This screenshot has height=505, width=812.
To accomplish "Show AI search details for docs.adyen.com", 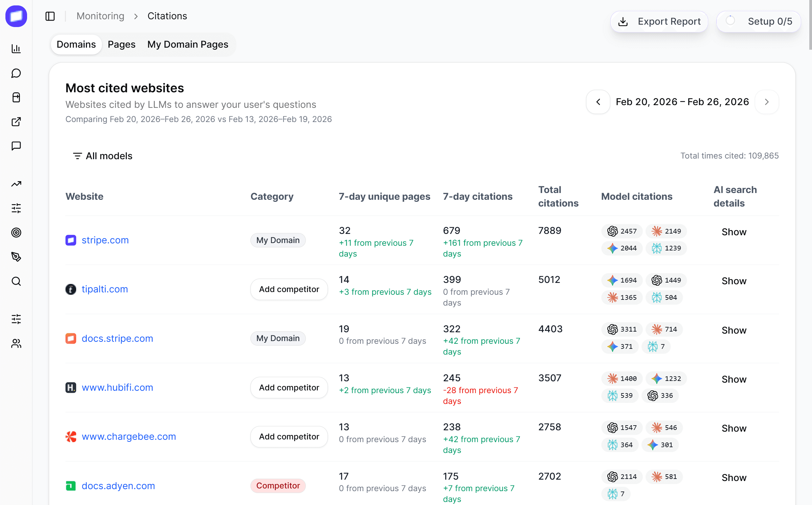I will point(734,478).
